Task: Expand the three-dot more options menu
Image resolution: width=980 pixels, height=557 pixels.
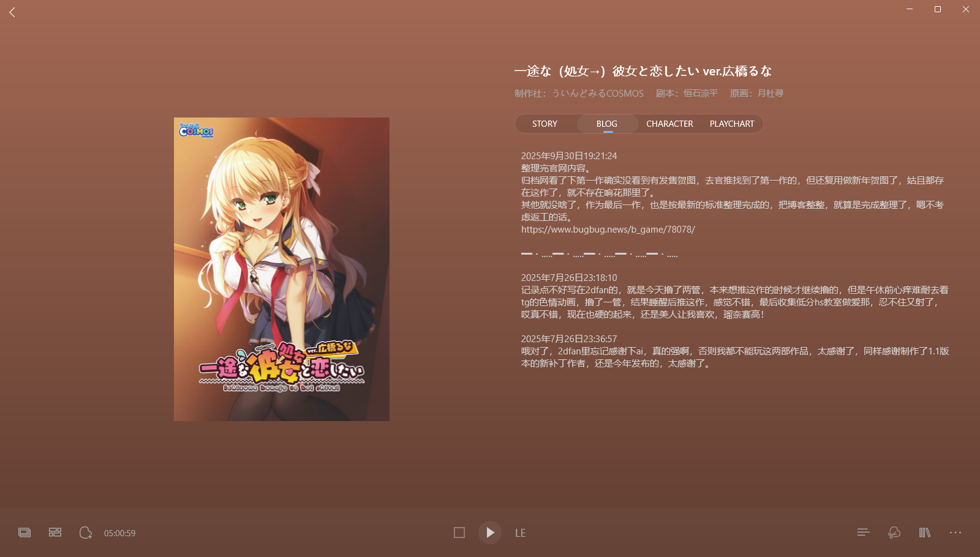Action: point(955,533)
